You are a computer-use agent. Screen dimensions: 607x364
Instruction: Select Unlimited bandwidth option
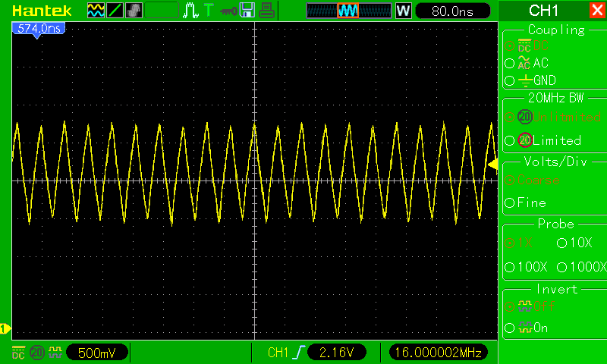coord(553,117)
